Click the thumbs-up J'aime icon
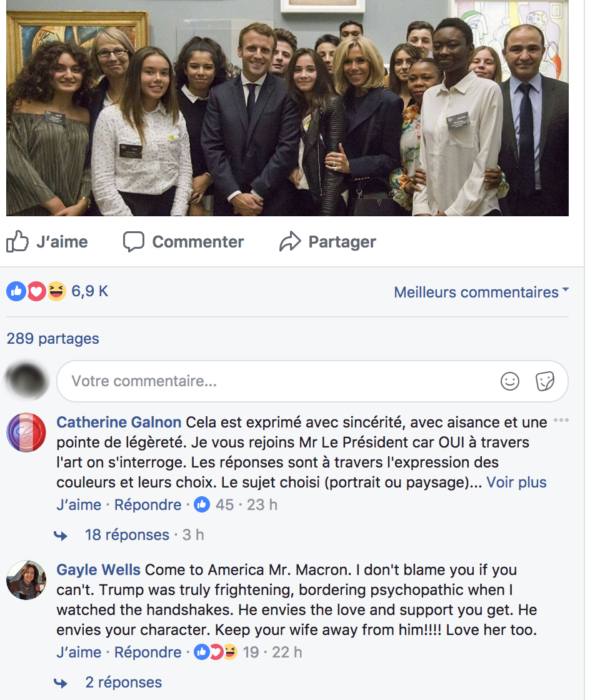 pyautogui.click(x=17, y=242)
